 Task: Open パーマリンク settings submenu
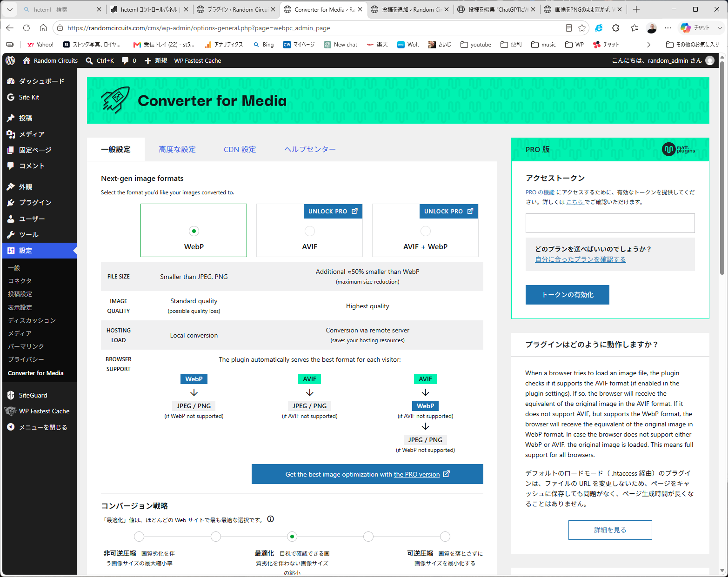[26, 346]
